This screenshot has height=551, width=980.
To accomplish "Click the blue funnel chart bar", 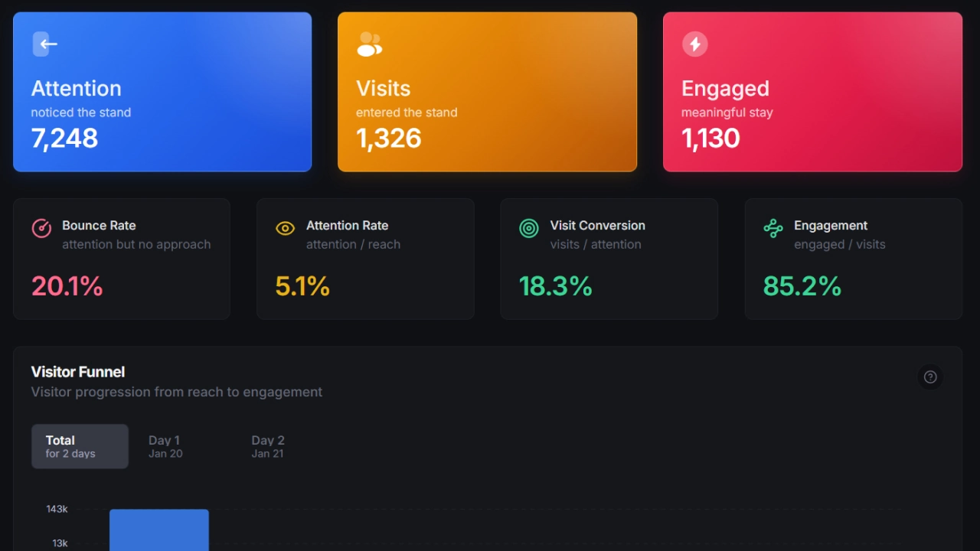I will [159, 530].
